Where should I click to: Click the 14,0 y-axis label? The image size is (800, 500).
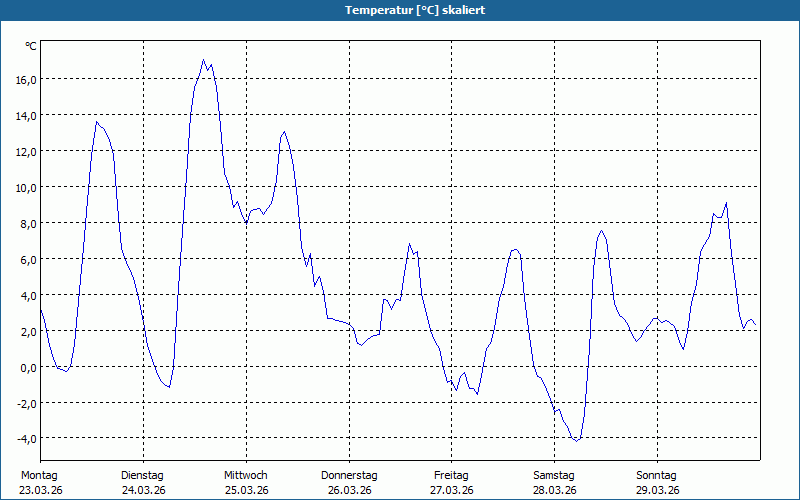tap(26, 116)
